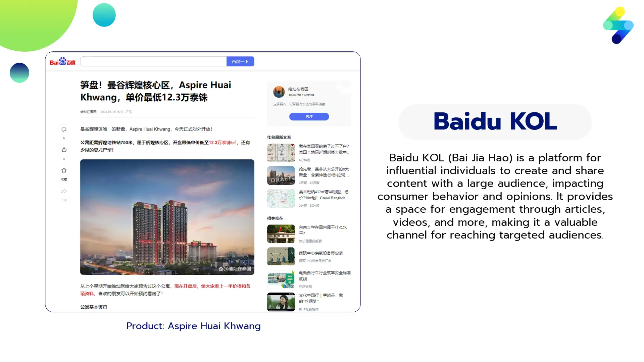Click thumbnail for 我在泰国买的房子 article
The image size is (644, 362).
(x=281, y=153)
